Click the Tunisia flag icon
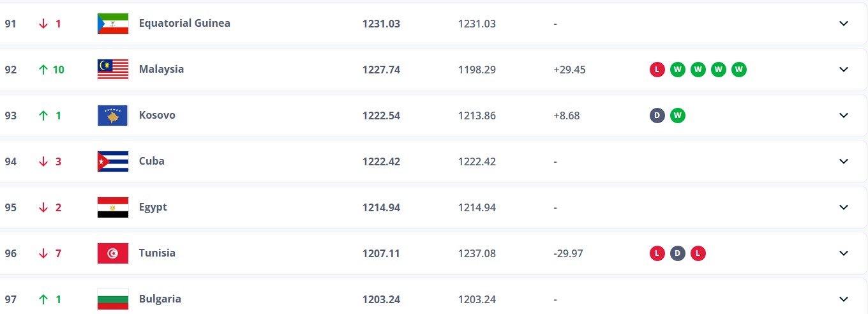This screenshot has height=314, width=868. pos(113,253)
